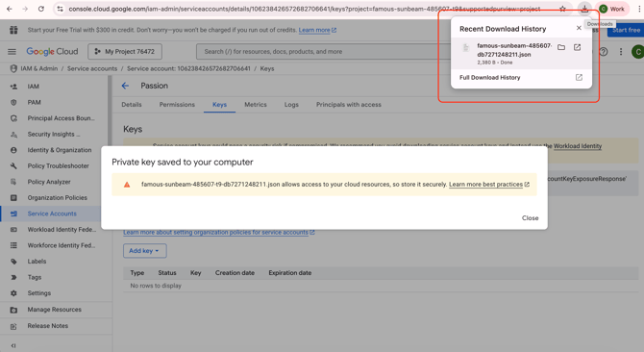
Task: Click the Settings gear icon in sidebar
Action: (x=13, y=293)
